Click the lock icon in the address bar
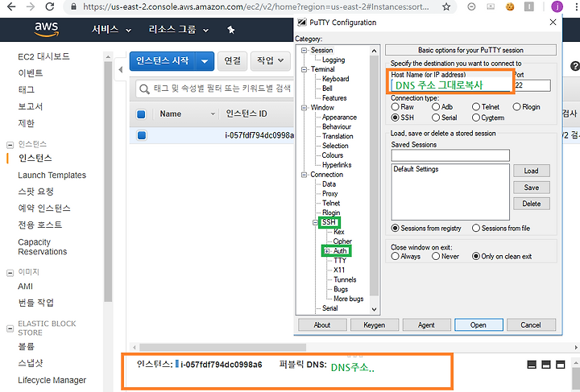 pos(73,6)
